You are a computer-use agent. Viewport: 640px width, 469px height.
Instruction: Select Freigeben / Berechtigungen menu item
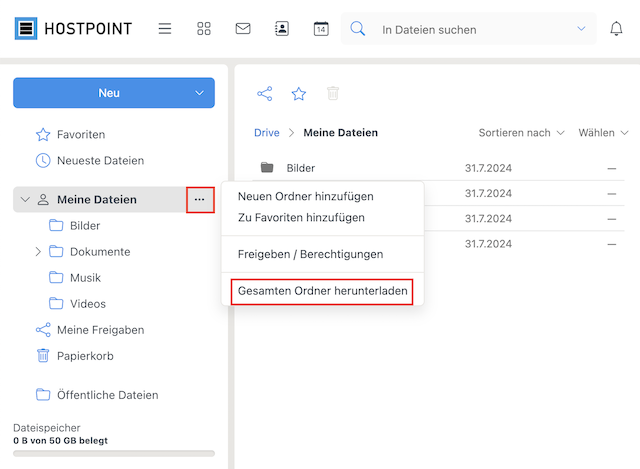(x=310, y=254)
